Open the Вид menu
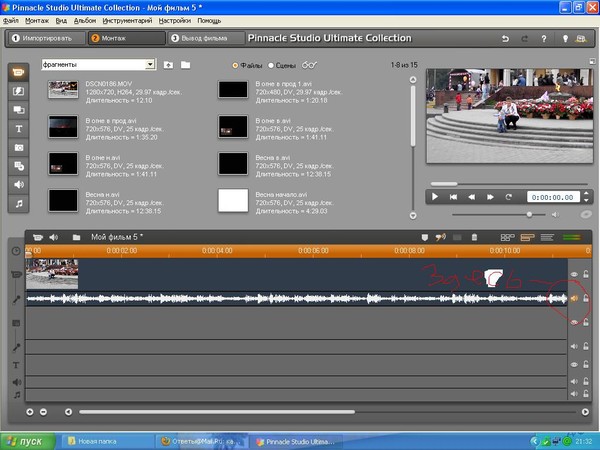Image resolution: width=600 pixels, height=450 pixels. click(x=61, y=21)
